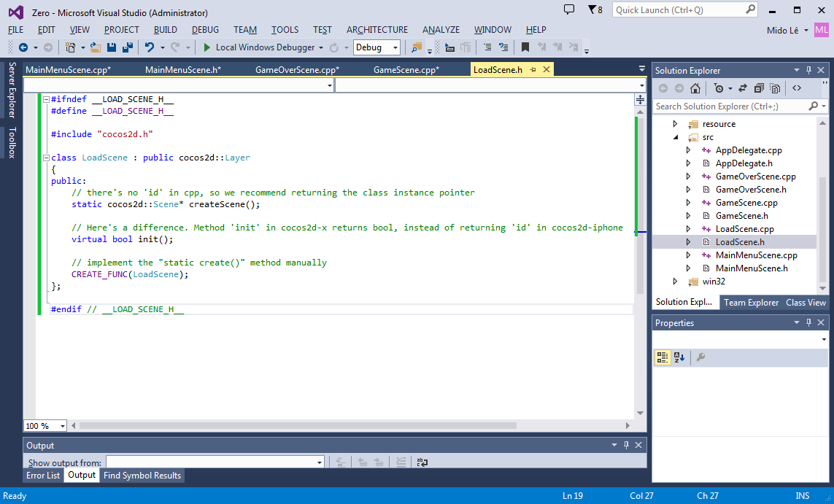Pin the Properties panel with Auto Hide
Viewport: 834px width, 504px height.
(x=809, y=322)
